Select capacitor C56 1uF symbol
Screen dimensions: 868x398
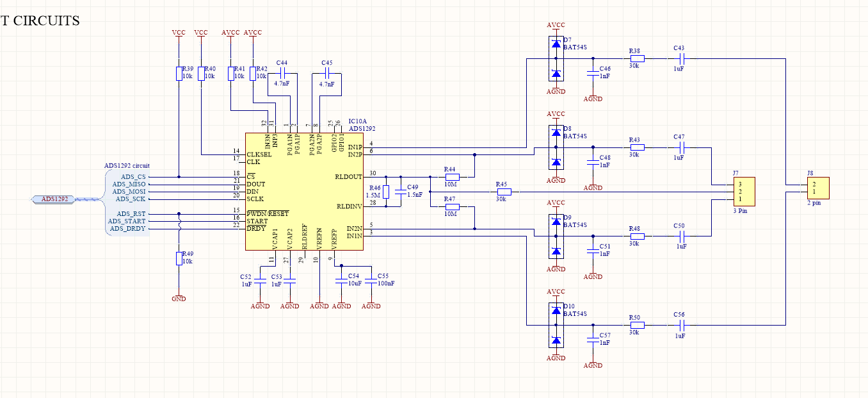point(681,325)
